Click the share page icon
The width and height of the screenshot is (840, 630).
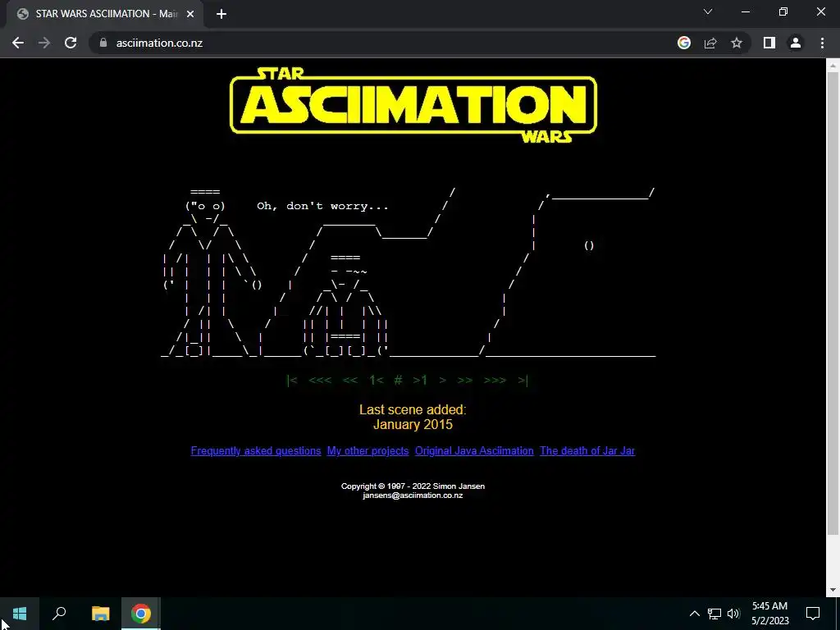pyautogui.click(x=710, y=43)
